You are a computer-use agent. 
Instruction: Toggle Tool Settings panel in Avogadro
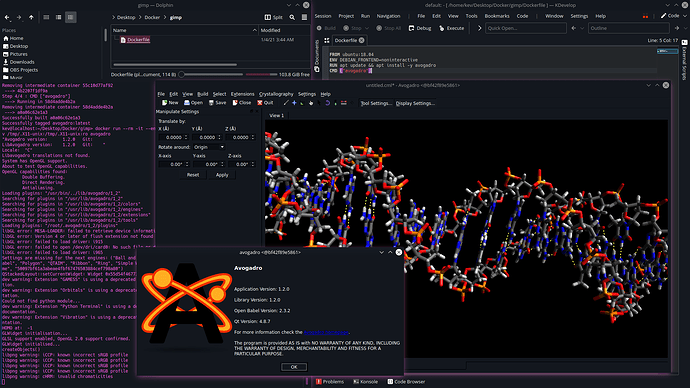coord(376,103)
